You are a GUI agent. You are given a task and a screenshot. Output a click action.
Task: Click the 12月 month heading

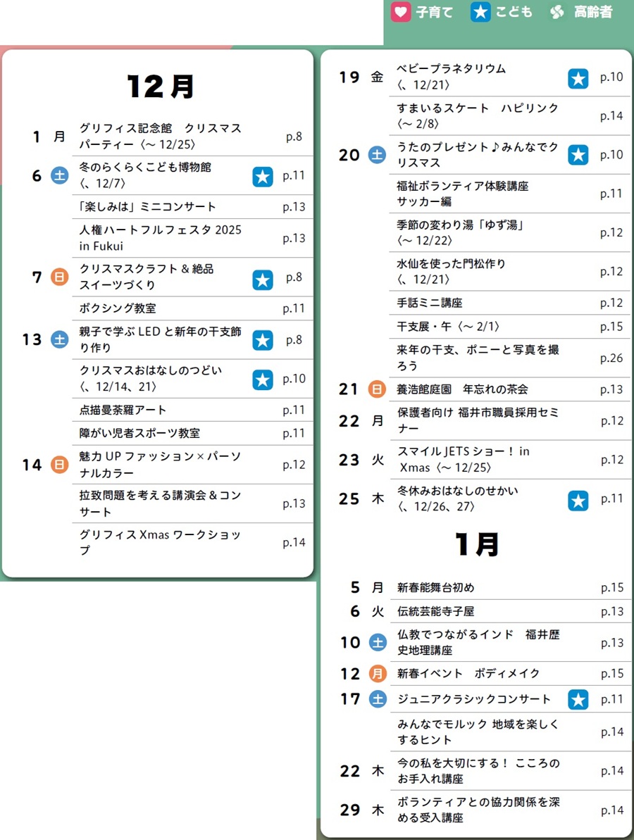[x=161, y=87]
